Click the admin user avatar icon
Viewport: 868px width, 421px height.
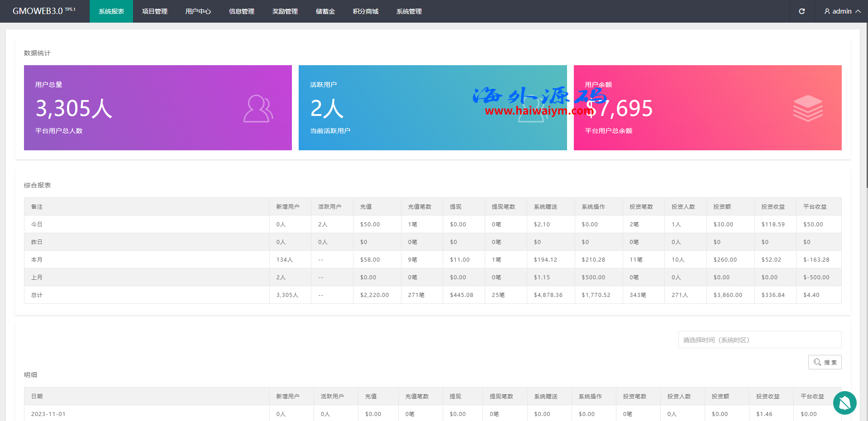(827, 11)
